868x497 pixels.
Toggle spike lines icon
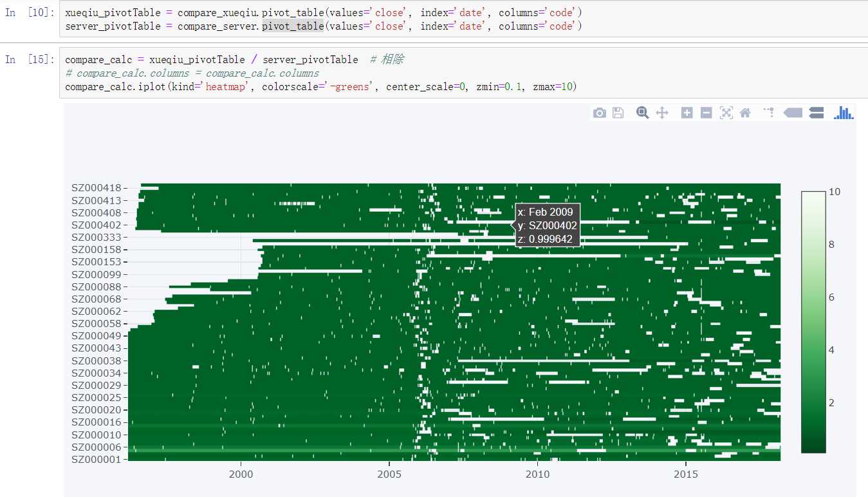click(769, 113)
